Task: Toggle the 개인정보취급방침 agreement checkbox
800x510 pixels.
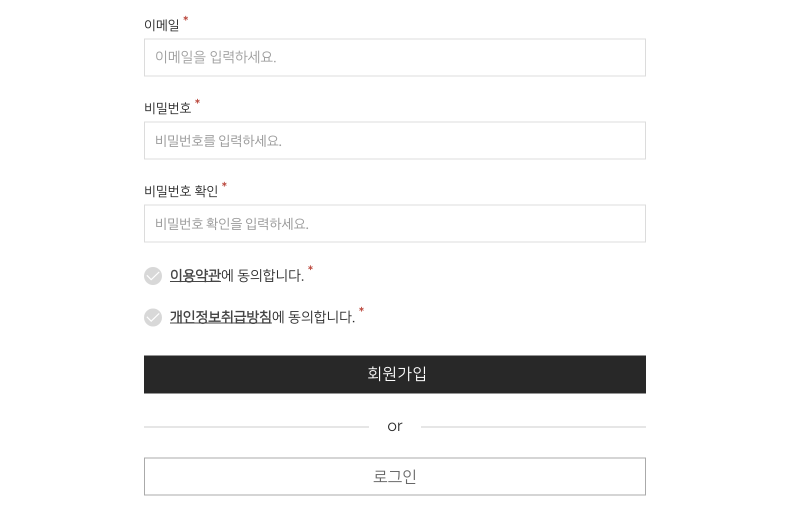Action: [x=153, y=317]
